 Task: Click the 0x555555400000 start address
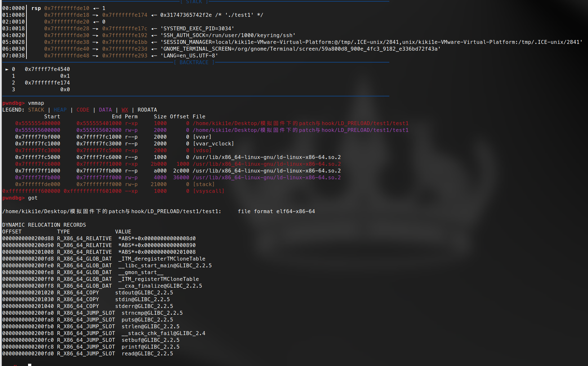click(x=37, y=124)
